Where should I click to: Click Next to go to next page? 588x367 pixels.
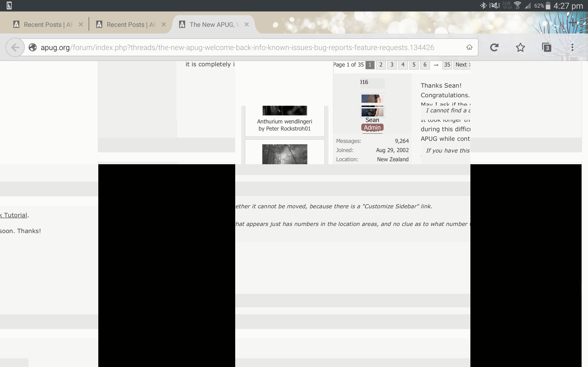pos(461,64)
